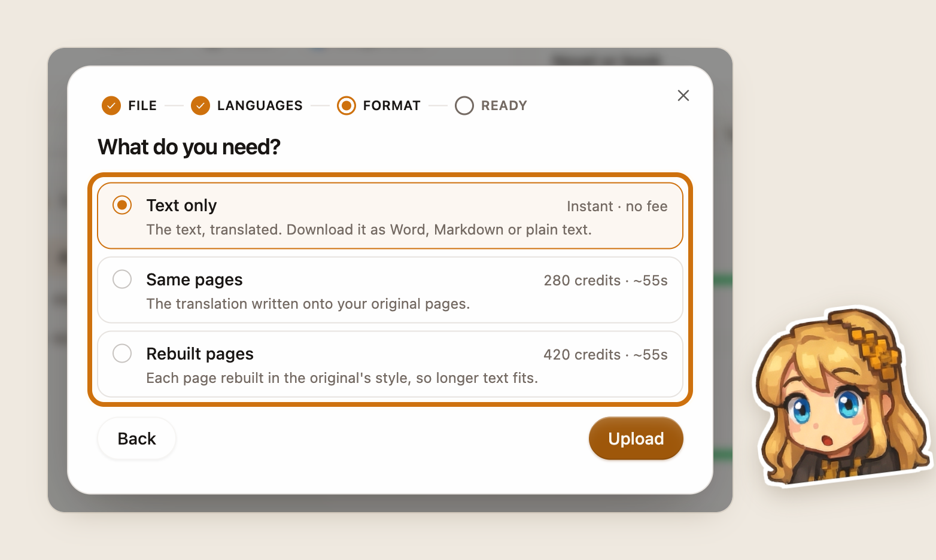Viewport: 936px width, 560px height.
Task: Jump to the READY step label
Action: 504,106
